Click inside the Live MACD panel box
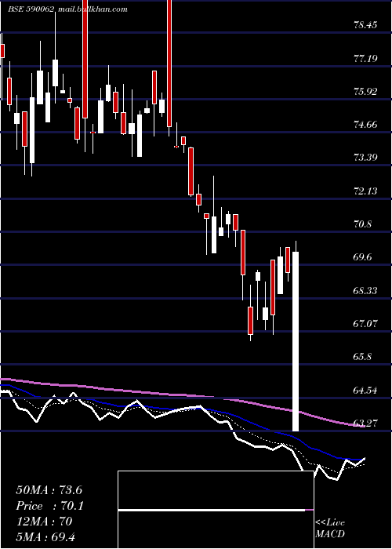Screen dimensions: 392x549 tap(216, 510)
